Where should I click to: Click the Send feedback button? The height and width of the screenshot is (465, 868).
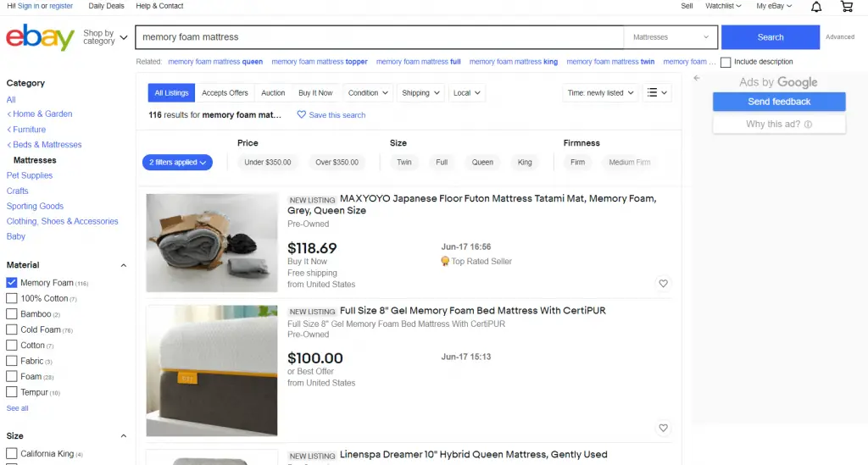click(779, 102)
